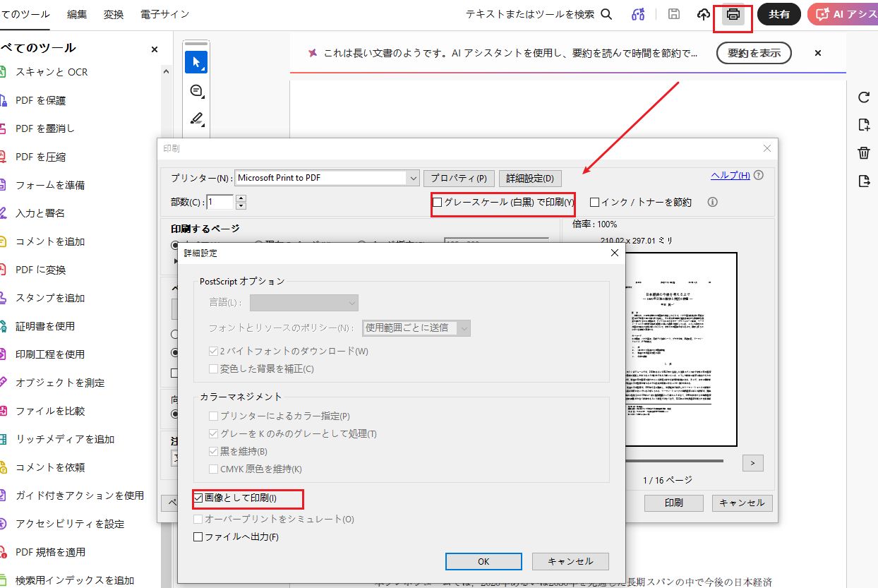Viewport: 878px width, 588px height.
Task: Click the print icon in the top toolbar
Action: pyautogui.click(x=733, y=14)
